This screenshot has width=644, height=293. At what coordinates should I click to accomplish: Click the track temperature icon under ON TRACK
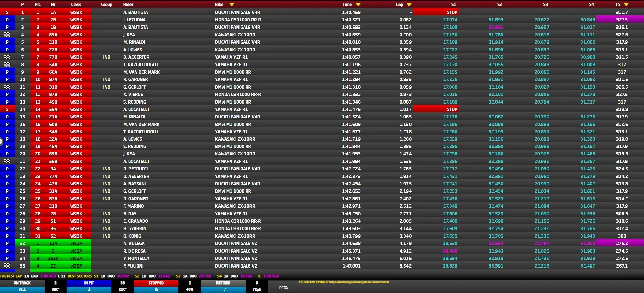pyautogui.click(x=22, y=289)
